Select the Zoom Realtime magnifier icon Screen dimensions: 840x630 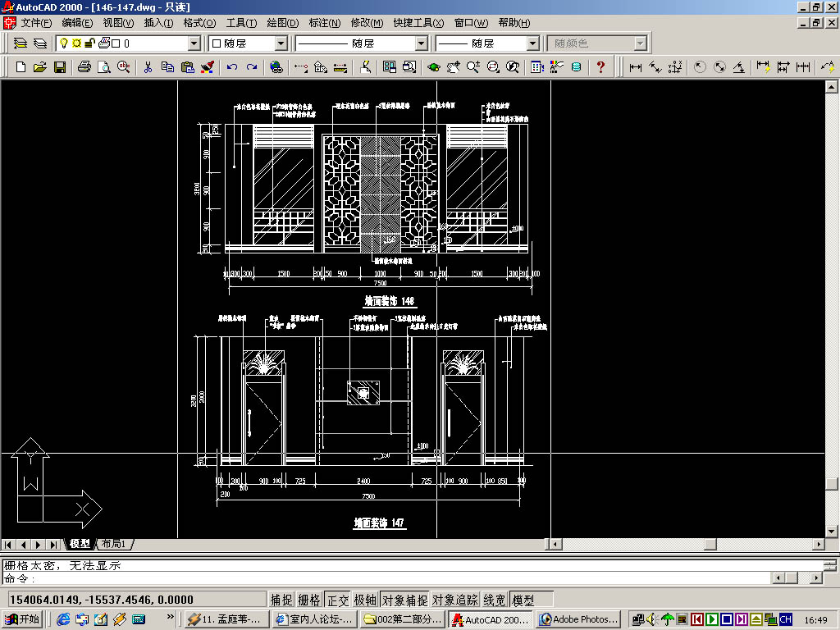[x=473, y=67]
